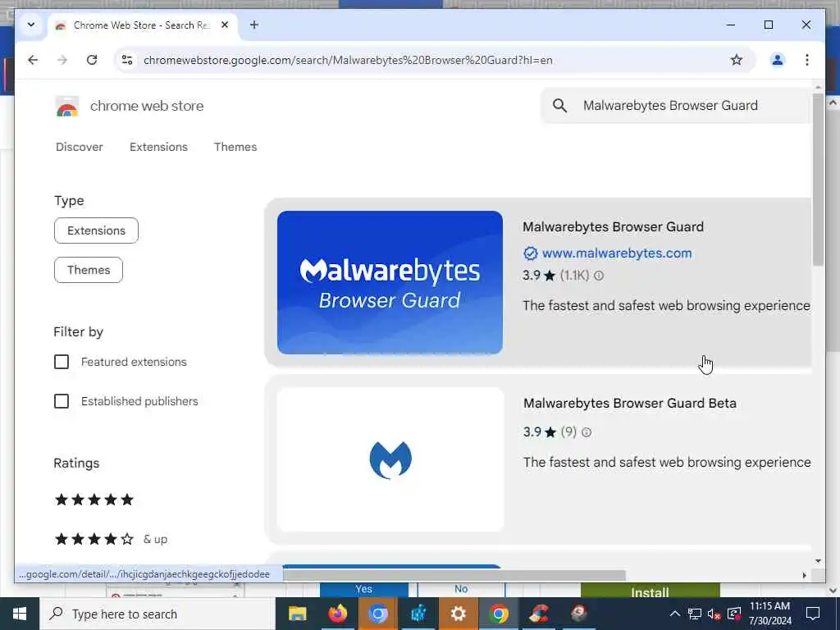Screen dimensions: 840x630
Task: Click the www.malwarebytes.com publisher link
Action: coord(617,253)
